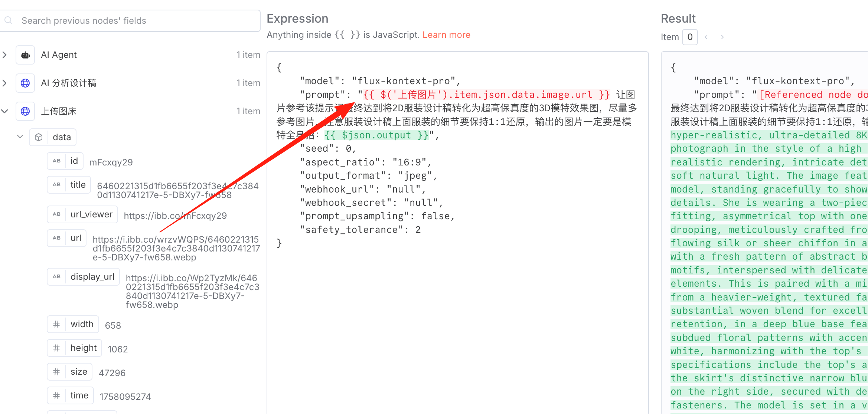Click the string type icon beside id
Image resolution: width=868 pixels, height=414 pixels.
56,161
